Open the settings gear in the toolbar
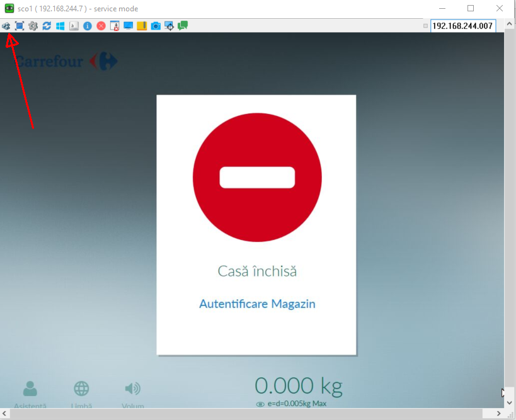 (x=33, y=26)
